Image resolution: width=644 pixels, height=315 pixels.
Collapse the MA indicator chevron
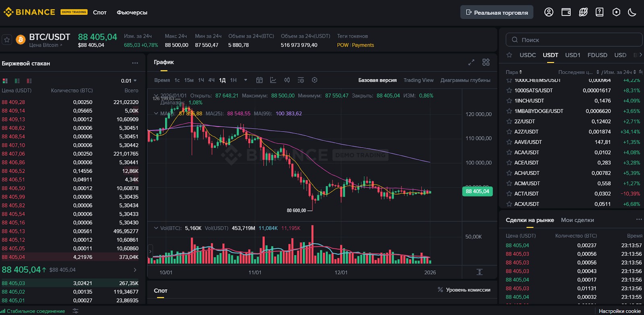[156, 113]
